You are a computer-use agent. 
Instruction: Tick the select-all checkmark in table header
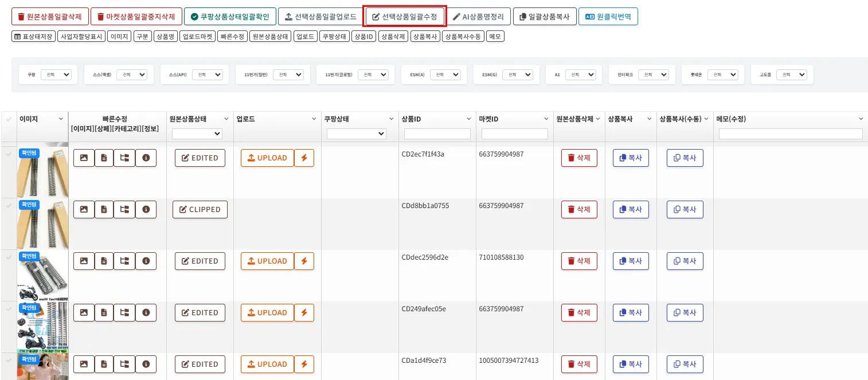8,119
